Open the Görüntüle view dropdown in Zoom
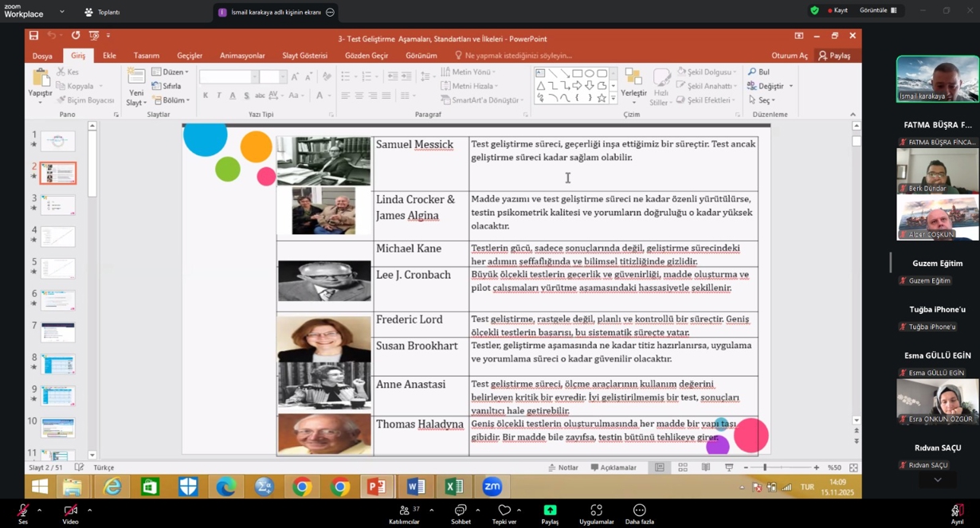Image resolution: width=980 pixels, height=528 pixels. point(878,10)
